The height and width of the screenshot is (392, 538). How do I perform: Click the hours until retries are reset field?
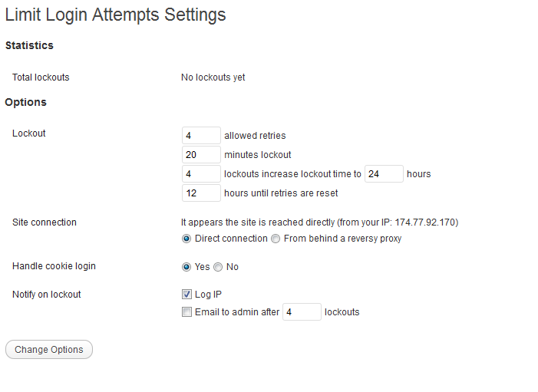(201, 193)
